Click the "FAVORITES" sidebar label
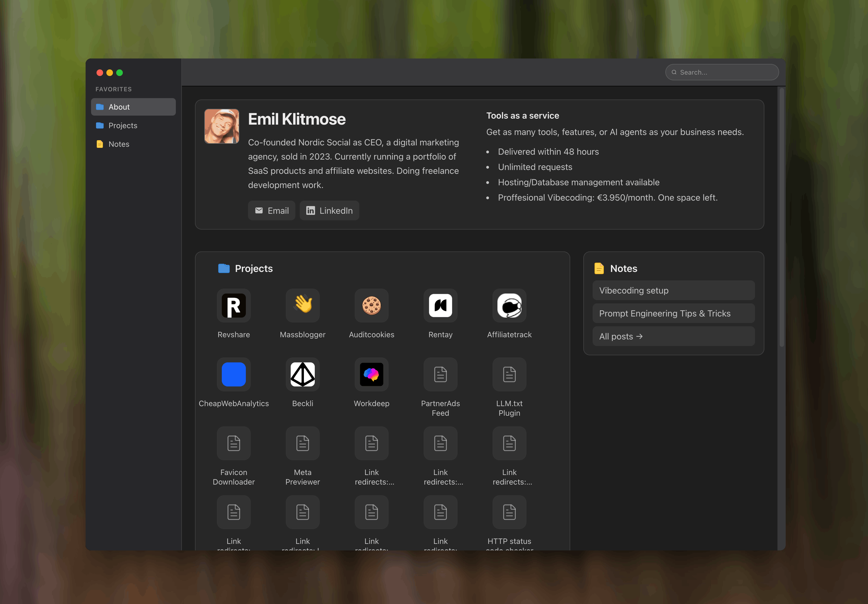The width and height of the screenshot is (868, 604). 113,89
